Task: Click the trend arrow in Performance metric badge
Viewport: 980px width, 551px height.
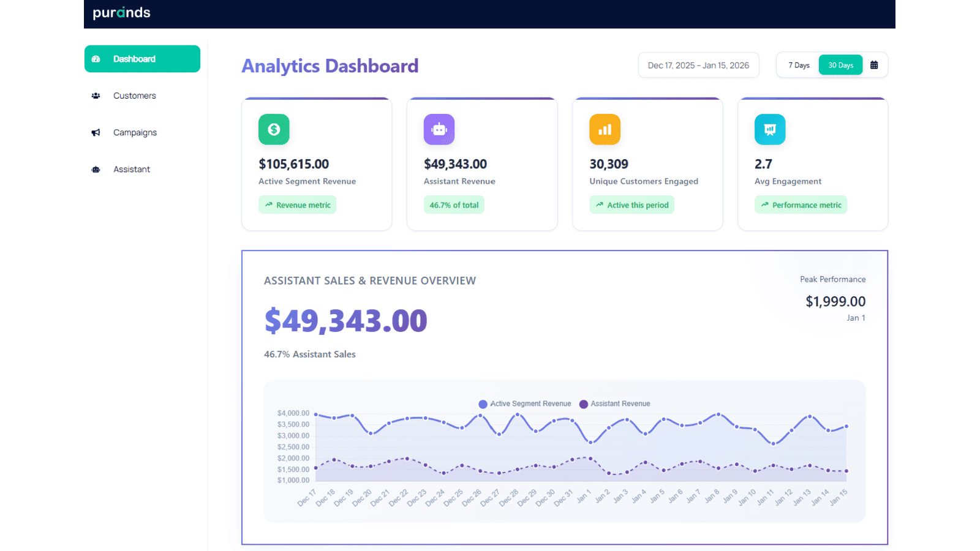Action: 764,204
